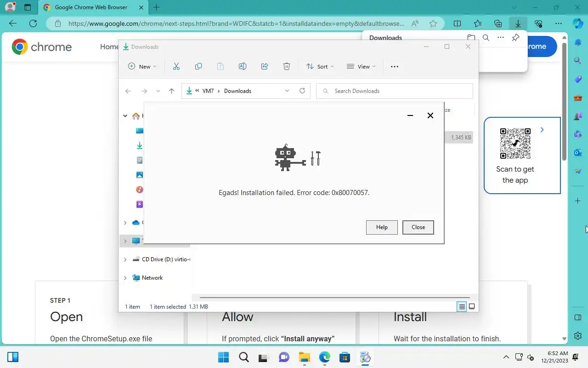
Task: Click the chrome logo on webpage
Action: (x=42, y=46)
